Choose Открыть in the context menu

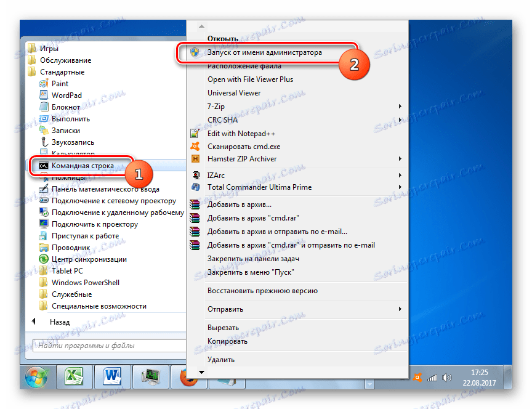(222, 39)
